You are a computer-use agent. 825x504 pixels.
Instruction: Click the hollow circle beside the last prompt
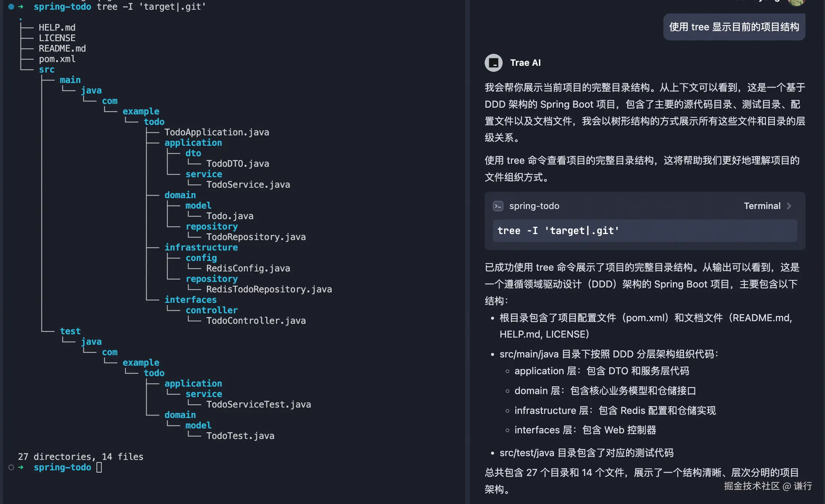point(11,467)
